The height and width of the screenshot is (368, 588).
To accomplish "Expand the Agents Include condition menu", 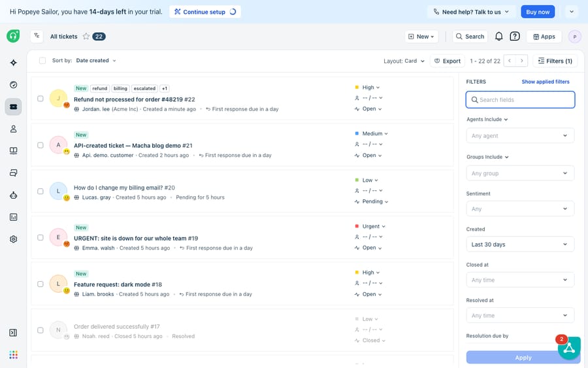I will pyautogui.click(x=487, y=120).
